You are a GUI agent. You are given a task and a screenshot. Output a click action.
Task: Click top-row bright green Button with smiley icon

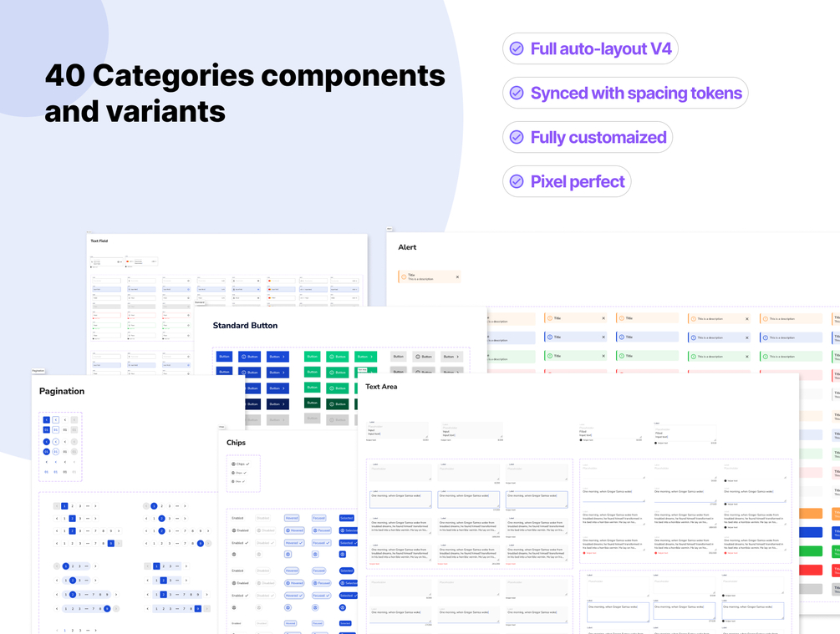[338, 357]
